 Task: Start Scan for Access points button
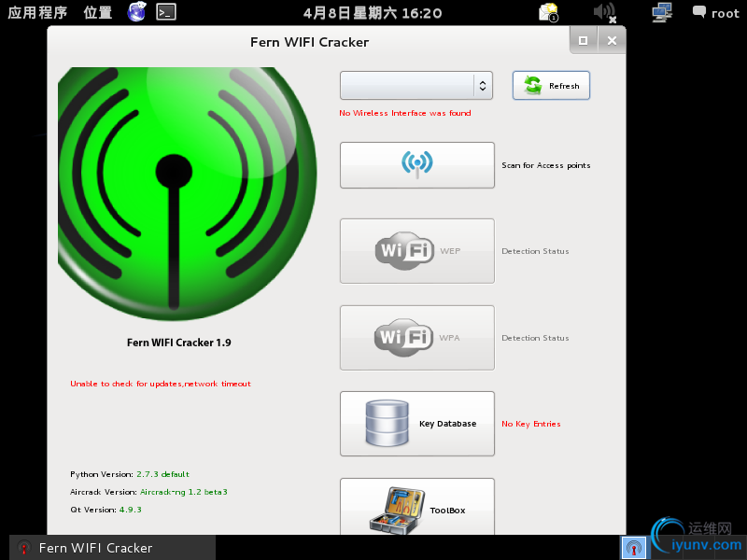pos(416,165)
